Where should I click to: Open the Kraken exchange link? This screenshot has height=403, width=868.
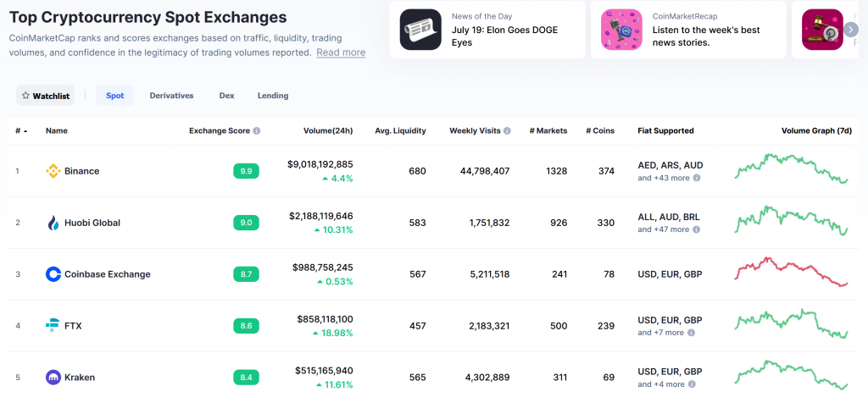(80, 378)
